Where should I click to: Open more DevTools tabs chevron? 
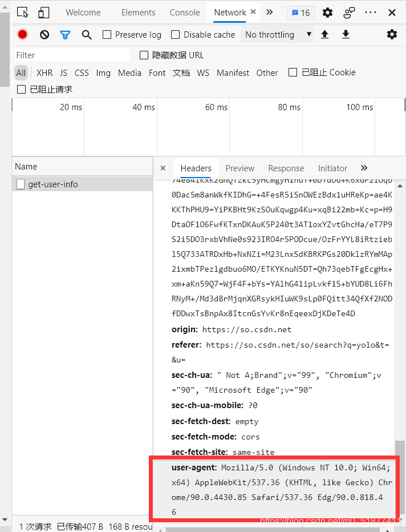(269, 12)
